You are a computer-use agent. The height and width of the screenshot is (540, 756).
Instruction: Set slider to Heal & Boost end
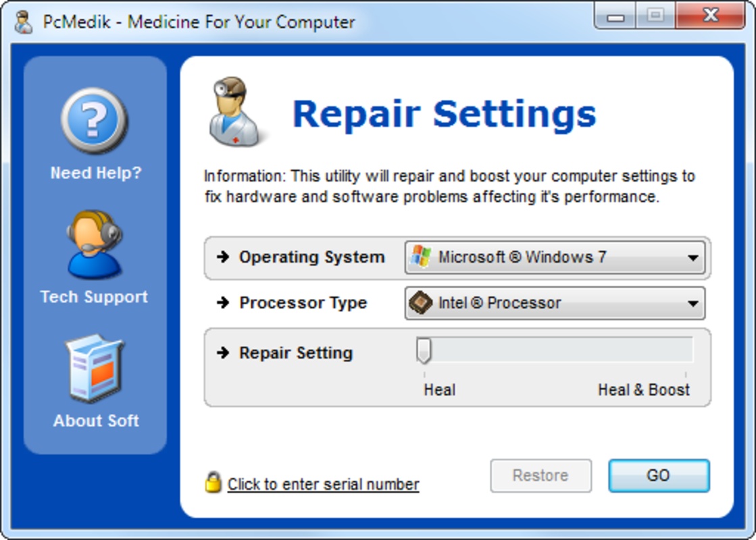click(x=686, y=350)
